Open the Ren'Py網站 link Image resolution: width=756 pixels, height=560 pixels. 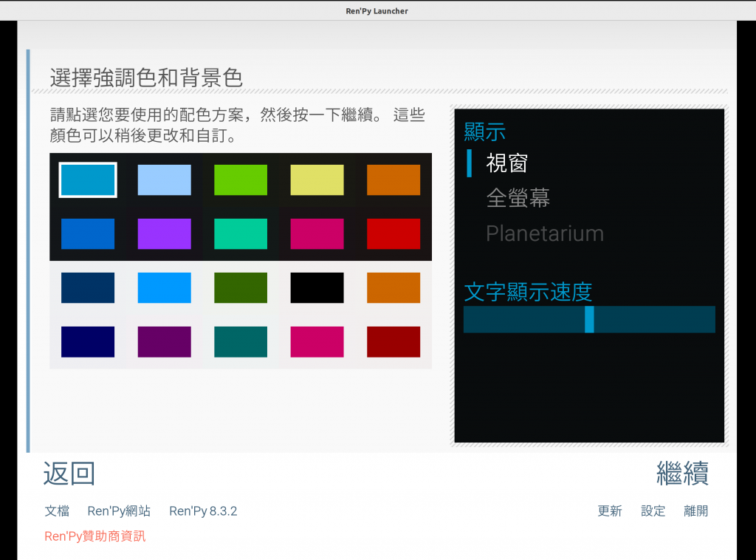tap(119, 511)
